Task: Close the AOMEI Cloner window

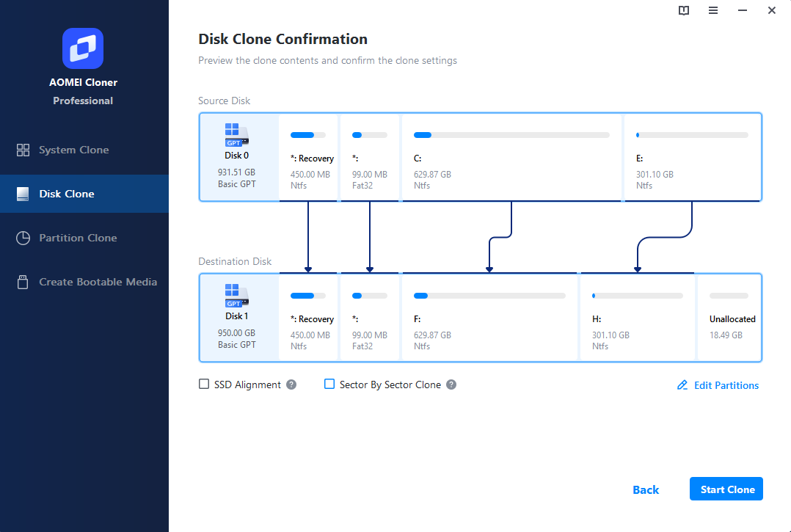Action: tap(771, 10)
